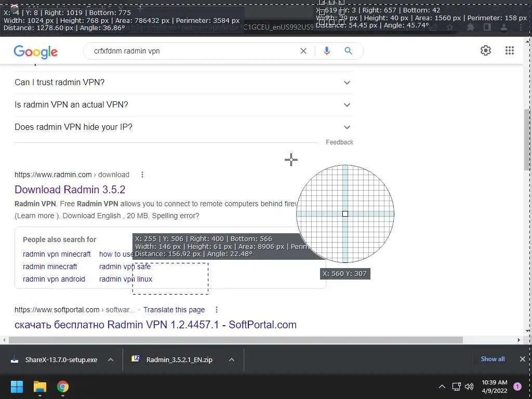Open the Radmin_3.5.2.1_EN.zip download
532x399 pixels.
tap(179, 360)
